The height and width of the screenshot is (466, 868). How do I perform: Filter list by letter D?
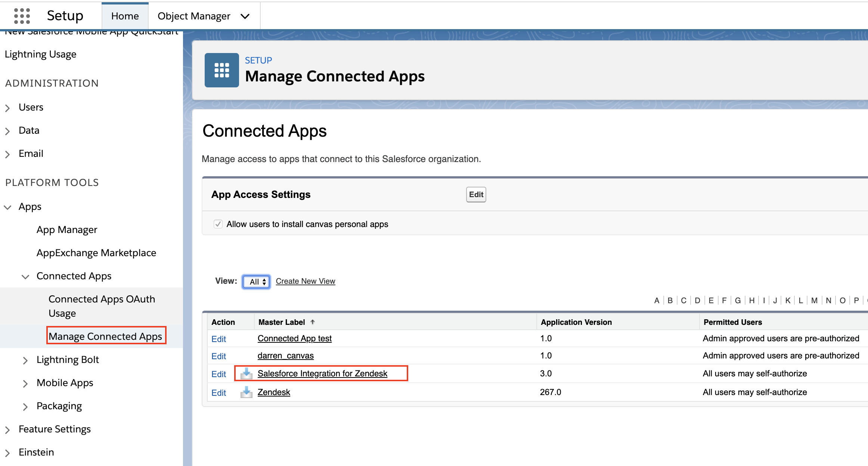[x=697, y=301]
